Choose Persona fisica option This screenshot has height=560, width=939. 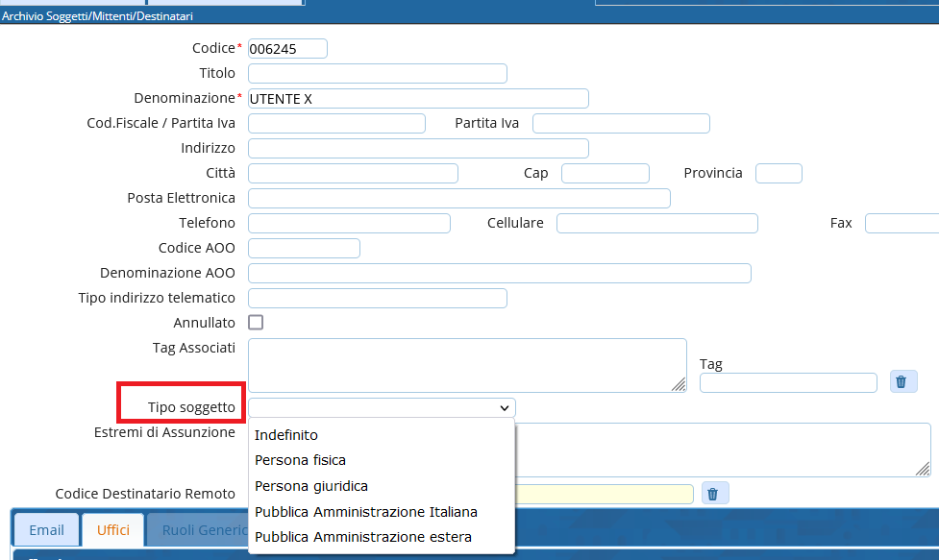[x=300, y=460]
